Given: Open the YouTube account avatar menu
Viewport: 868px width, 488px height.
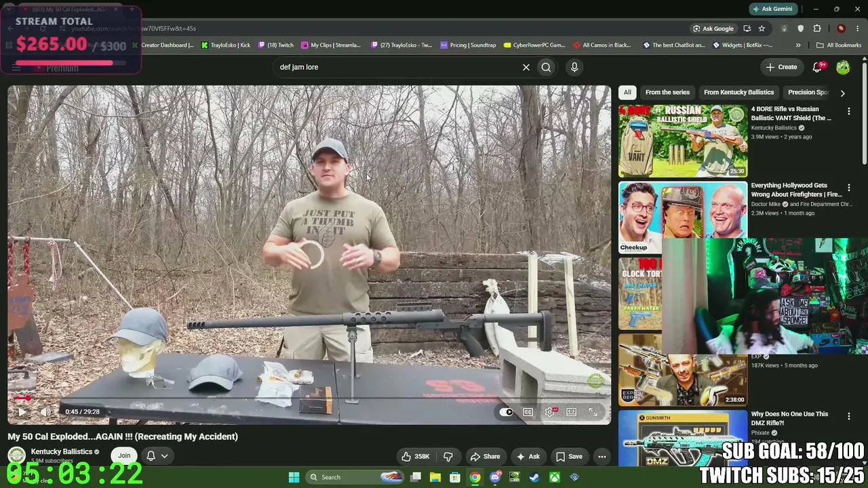Looking at the screenshot, I should [x=843, y=67].
